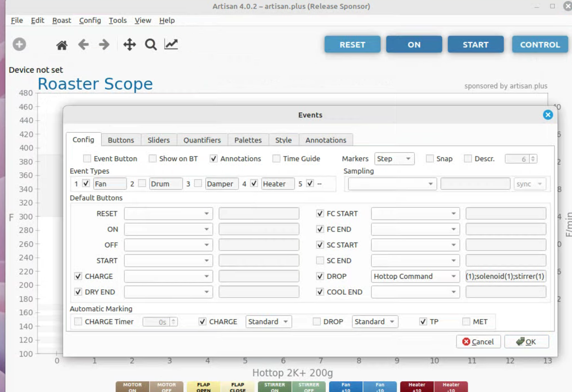This screenshot has width=572, height=392.
Task: Expand the DROP Hottop Command dropdown
Action: 415,276
